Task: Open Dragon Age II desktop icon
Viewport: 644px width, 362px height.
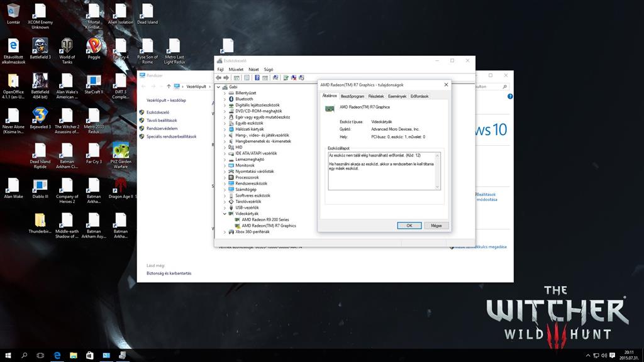Action: coord(120,189)
